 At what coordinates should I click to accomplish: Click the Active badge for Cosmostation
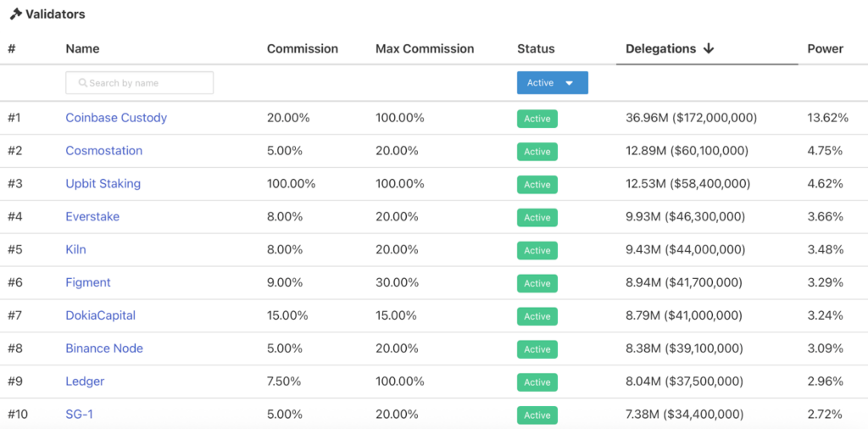[x=537, y=152]
